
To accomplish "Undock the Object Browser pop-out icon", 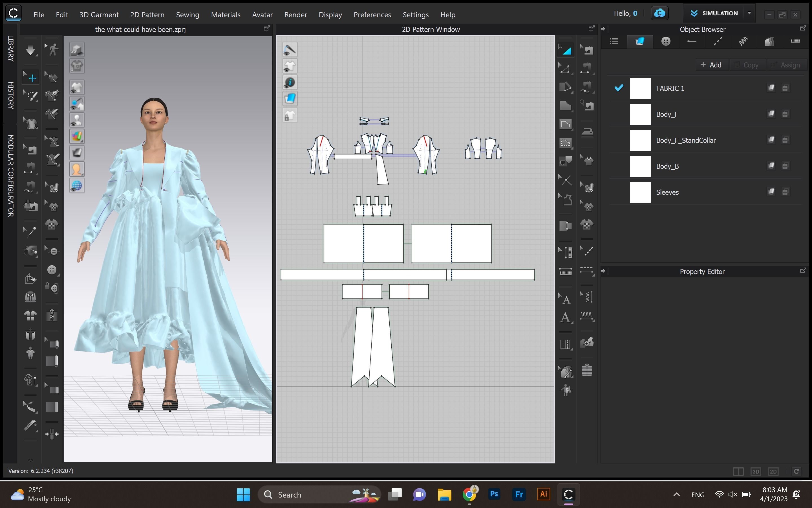I will (x=803, y=28).
